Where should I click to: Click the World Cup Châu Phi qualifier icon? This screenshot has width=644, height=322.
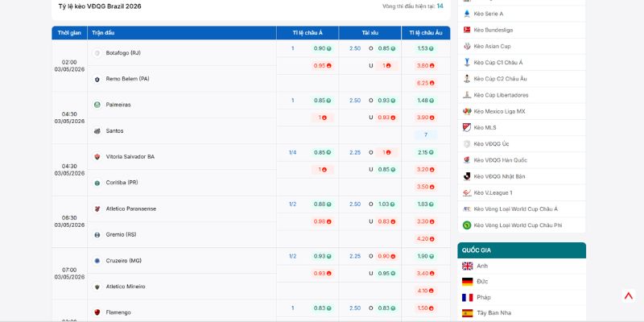[x=467, y=225]
